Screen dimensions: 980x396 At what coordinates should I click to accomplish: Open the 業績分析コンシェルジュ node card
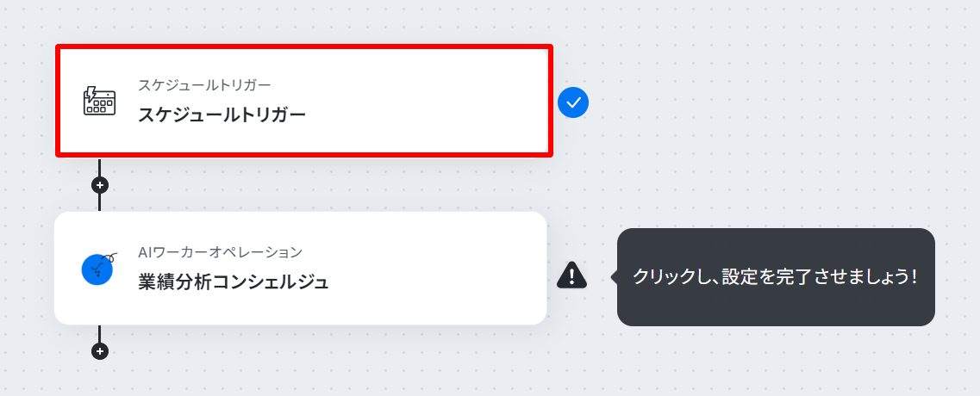(301, 268)
